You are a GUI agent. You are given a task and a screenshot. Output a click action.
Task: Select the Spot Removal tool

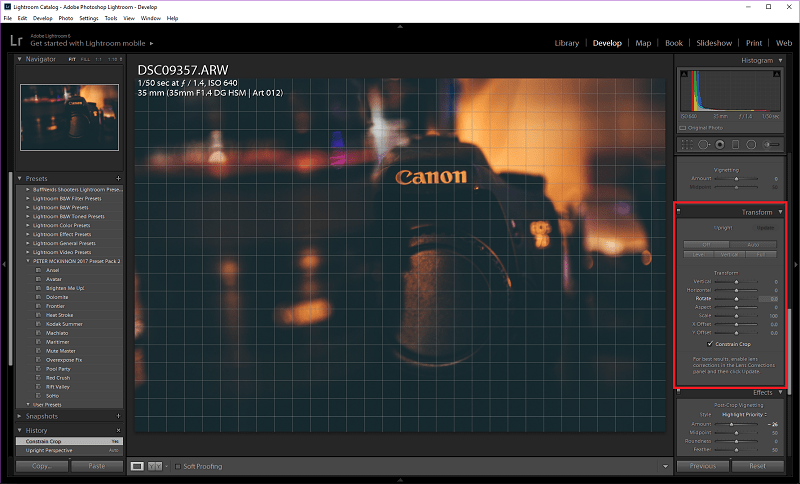pyautogui.click(x=704, y=145)
